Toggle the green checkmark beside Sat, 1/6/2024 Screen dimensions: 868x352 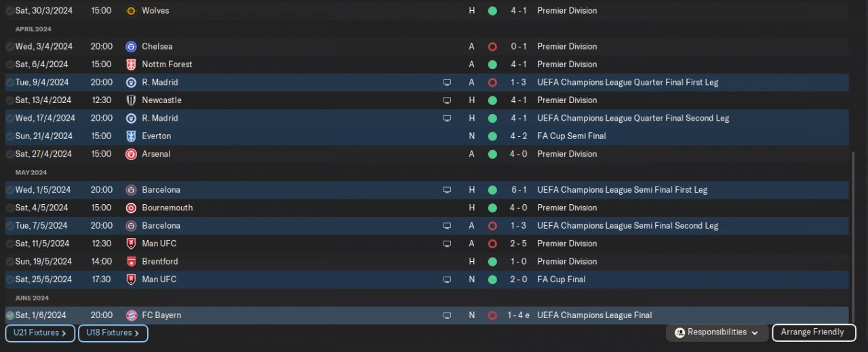coord(9,315)
